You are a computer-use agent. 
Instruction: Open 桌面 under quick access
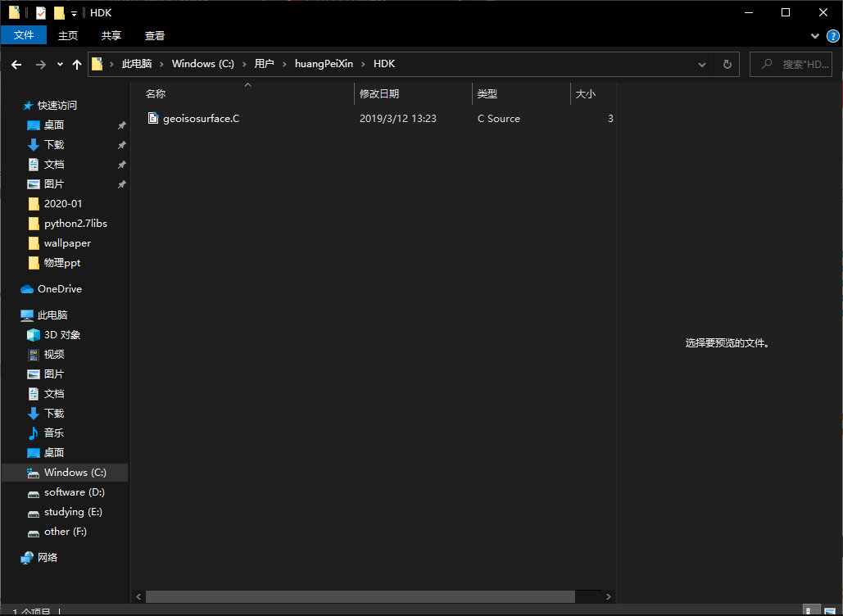(x=54, y=125)
